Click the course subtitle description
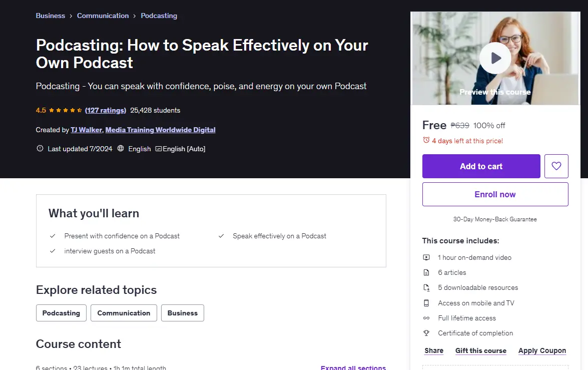 (x=201, y=86)
